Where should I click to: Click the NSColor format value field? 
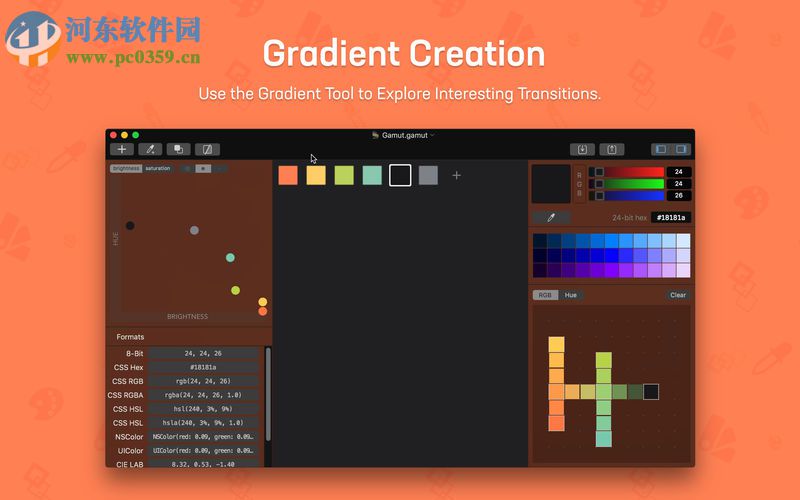pyautogui.click(x=203, y=437)
